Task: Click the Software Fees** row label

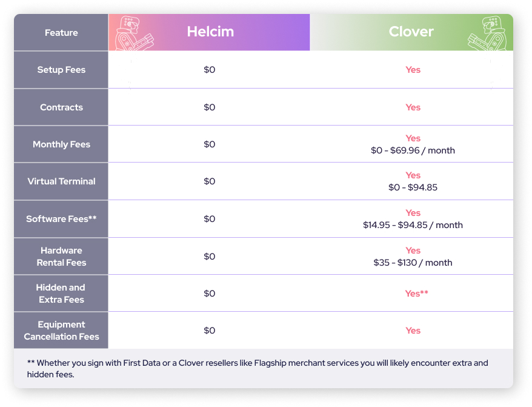Action: (61, 219)
